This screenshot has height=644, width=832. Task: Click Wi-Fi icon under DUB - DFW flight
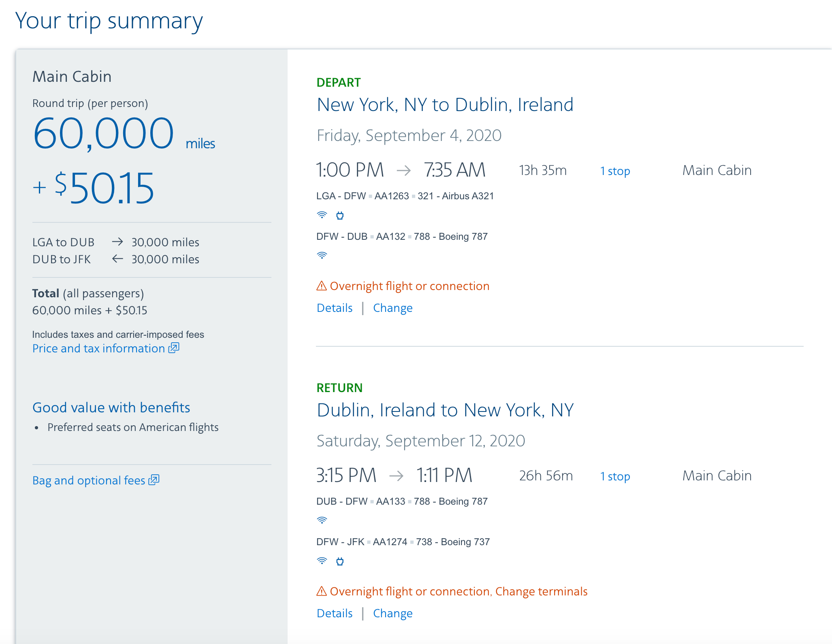[x=322, y=520]
